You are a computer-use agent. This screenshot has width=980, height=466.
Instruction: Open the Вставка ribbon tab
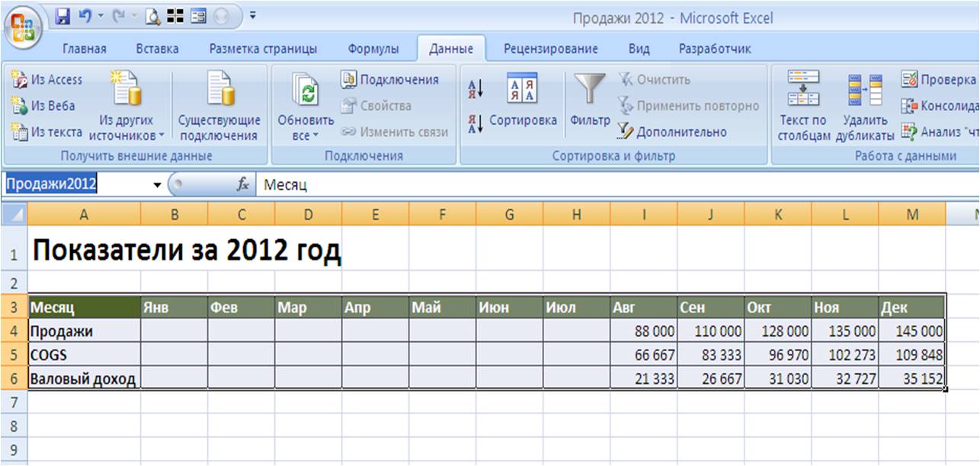157,49
